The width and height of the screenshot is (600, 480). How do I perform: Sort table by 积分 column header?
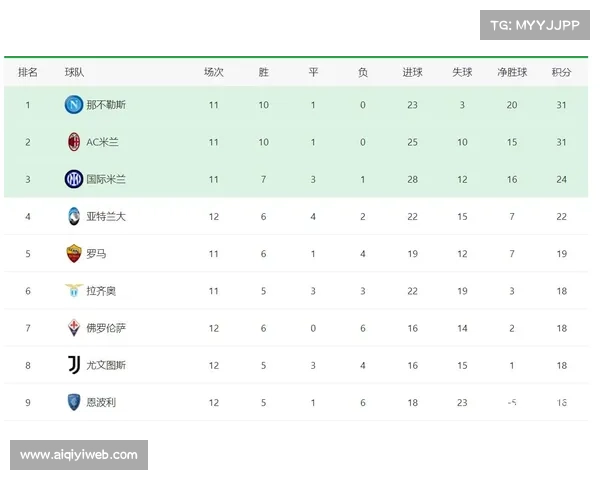[x=561, y=73]
